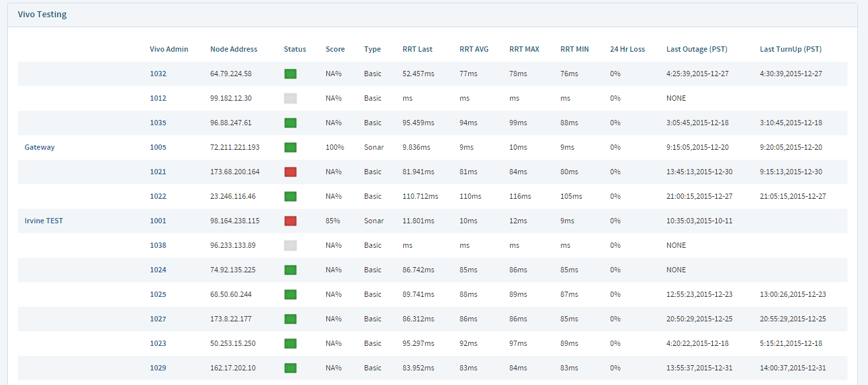Image resolution: width=868 pixels, height=385 pixels.
Task: Open Vivo Admin link 1005
Action: (158, 147)
